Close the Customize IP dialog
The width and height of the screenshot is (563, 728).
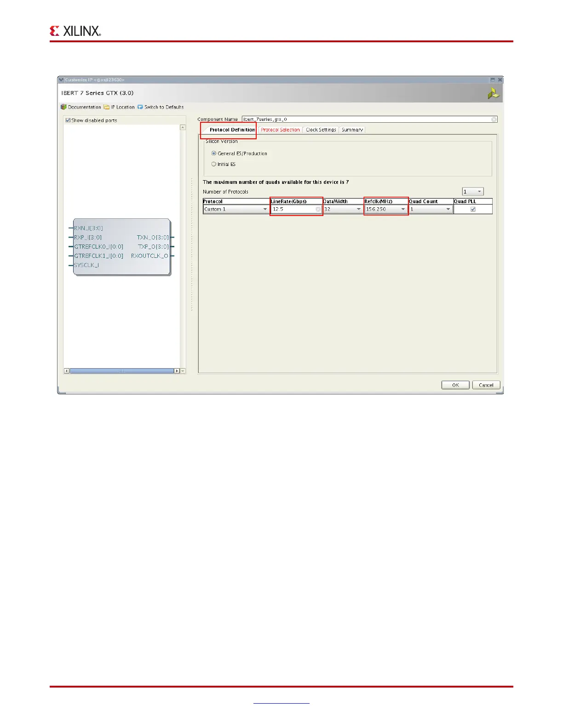click(500, 80)
